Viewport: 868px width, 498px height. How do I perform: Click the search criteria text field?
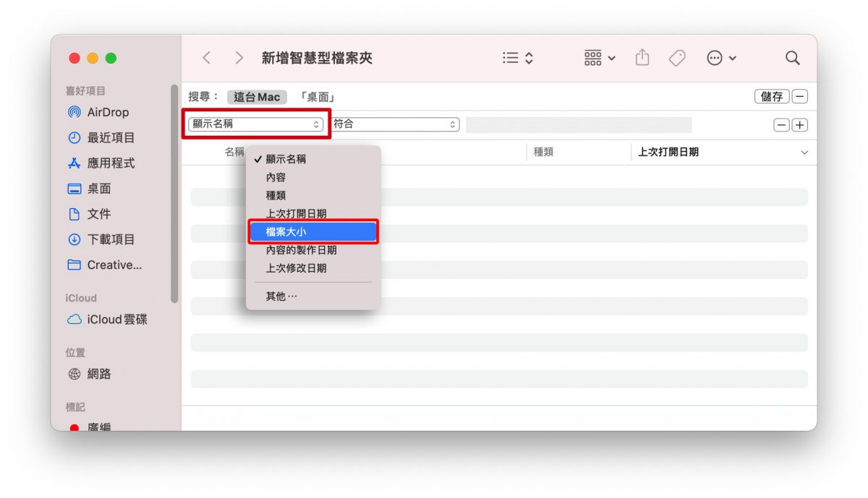click(579, 125)
